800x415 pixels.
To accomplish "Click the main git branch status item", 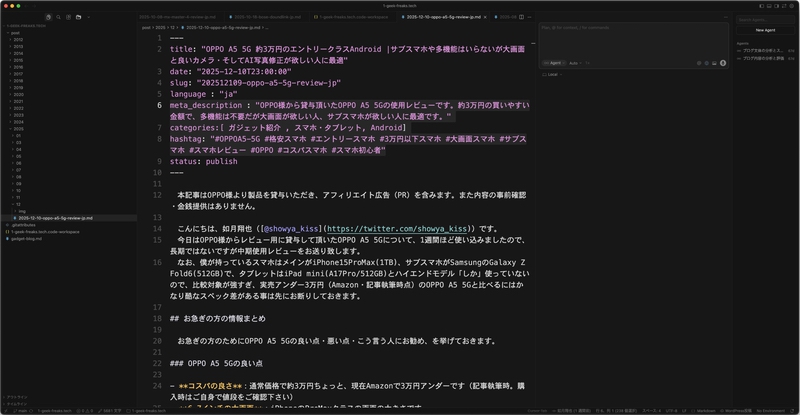I will point(22,410).
